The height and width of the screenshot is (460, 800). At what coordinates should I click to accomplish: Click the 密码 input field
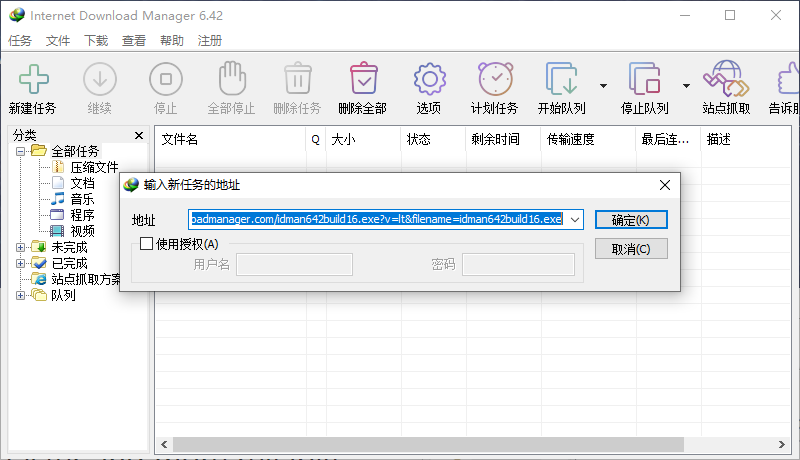point(518,265)
